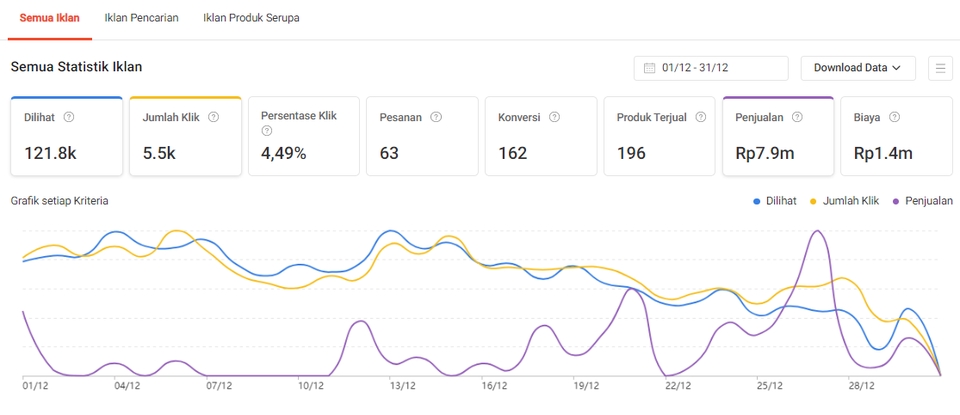
Task: Open the Iklan Produk Serupa tab
Action: [251, 18]
